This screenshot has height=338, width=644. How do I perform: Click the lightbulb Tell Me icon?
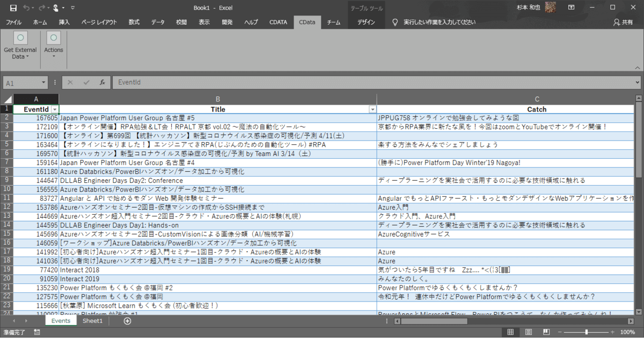[396, 22]
